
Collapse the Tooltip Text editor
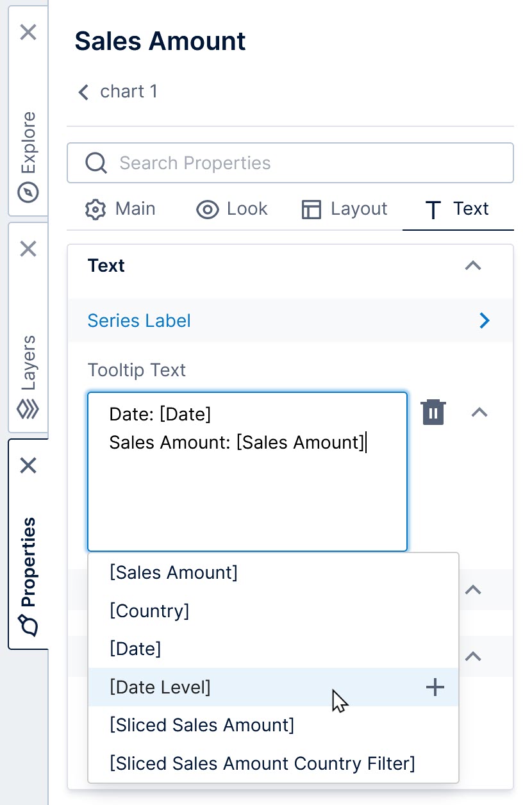point(479,412)
